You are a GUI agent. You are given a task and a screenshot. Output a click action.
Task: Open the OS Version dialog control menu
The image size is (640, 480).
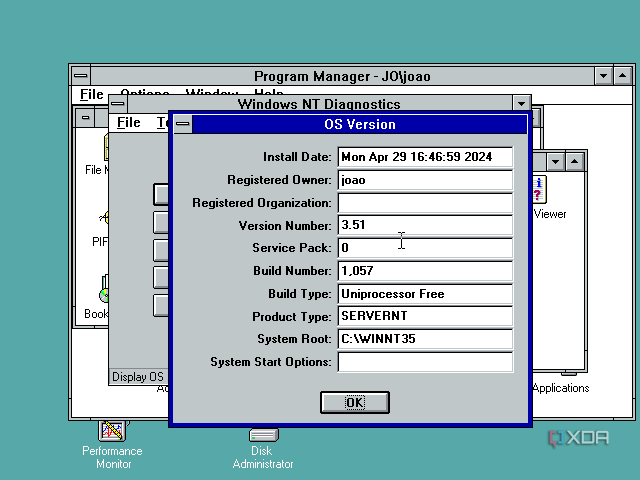click(182, 124)
